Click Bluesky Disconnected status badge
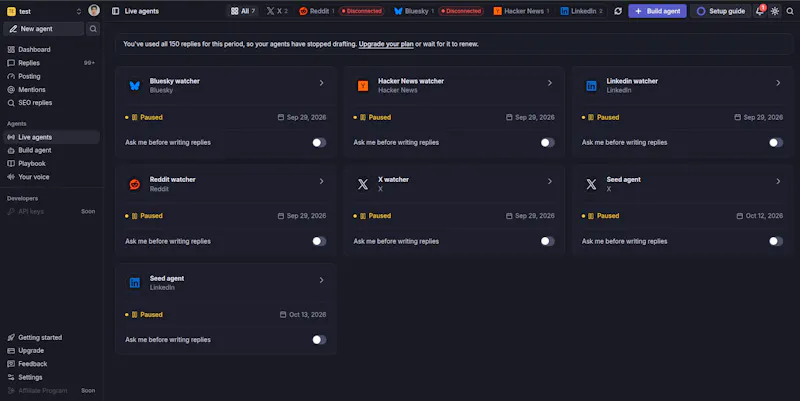The width and height of the screenshot is (800, 401). (x=461, y=11)
